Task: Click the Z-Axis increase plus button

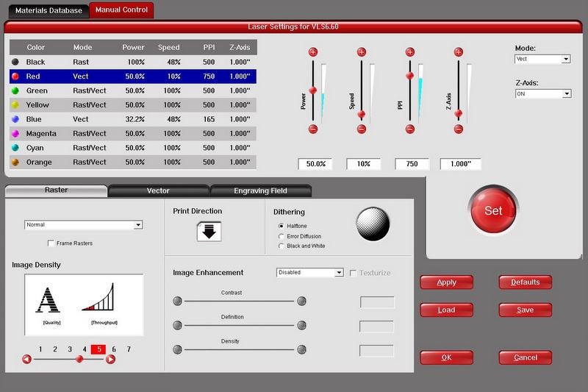Action: click(x=458, y=51)
